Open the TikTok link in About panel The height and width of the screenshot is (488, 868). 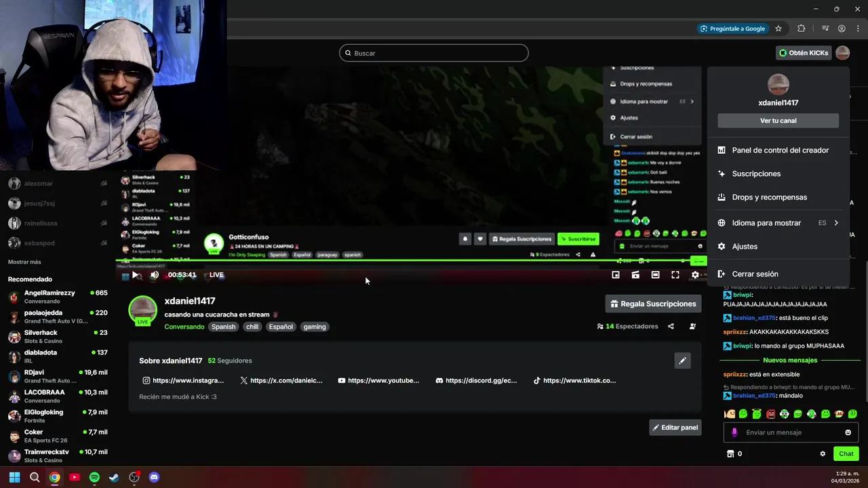pos(574,380)
